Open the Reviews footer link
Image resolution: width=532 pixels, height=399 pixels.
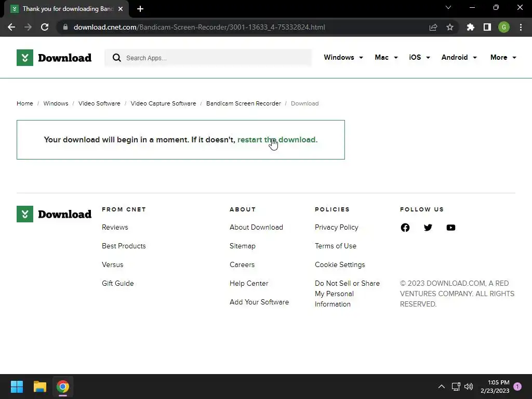click(115, 228)
